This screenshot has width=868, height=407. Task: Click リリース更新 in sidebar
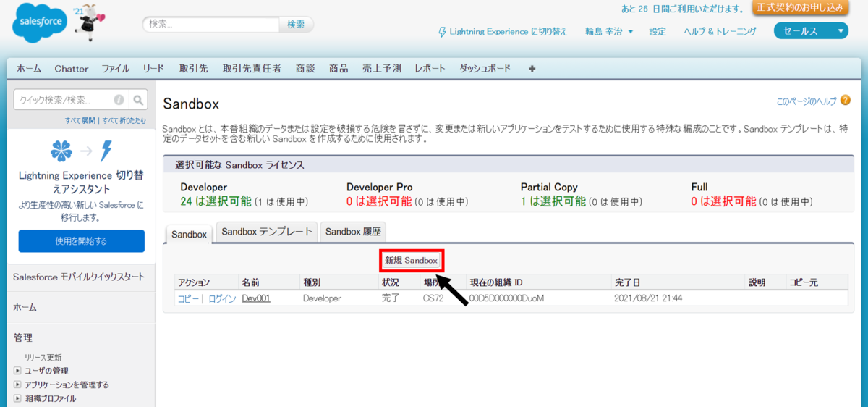point(43,357)
